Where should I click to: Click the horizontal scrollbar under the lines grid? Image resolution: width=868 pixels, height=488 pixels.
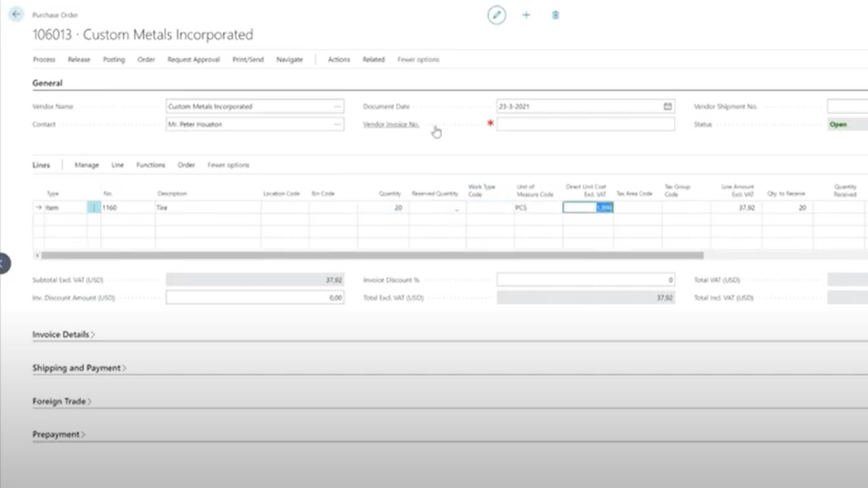[372, 256]
